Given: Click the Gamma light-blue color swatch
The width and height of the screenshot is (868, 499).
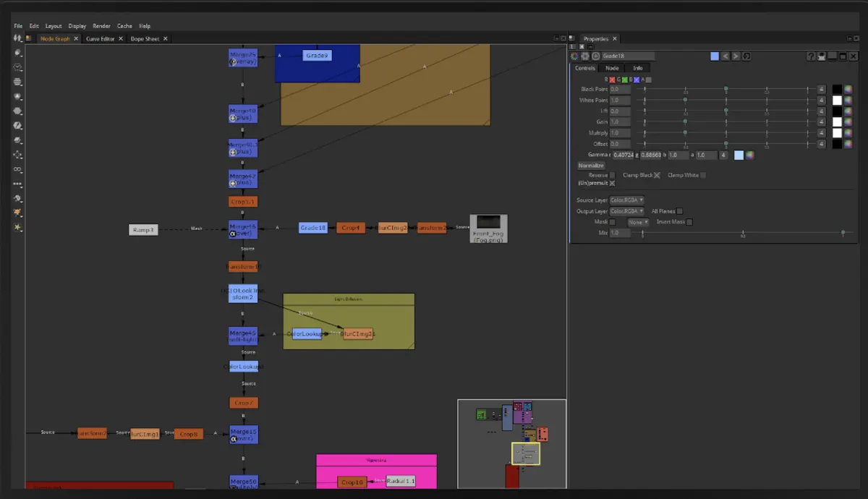Looking at the screenshot, I should (x=739, y=155).
